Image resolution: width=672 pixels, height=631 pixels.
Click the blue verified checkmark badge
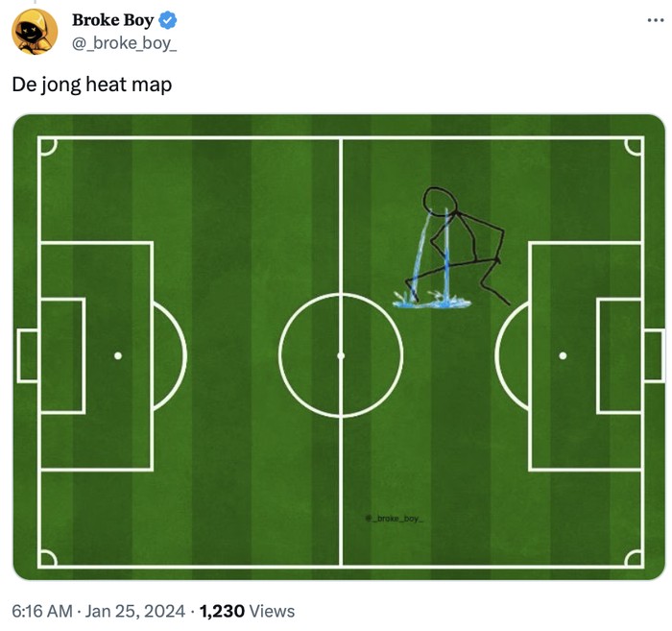click(x=167, y=20)
